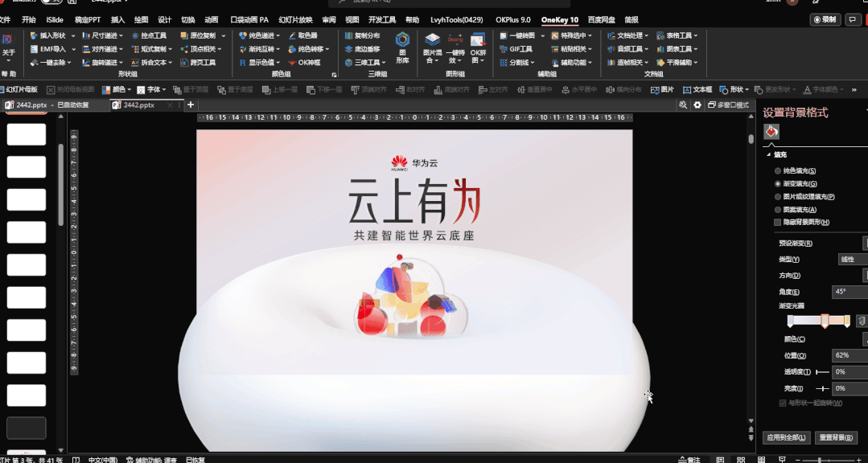Click the 字体 theme fonts button
Viewport: 868px width, 463px height.
click(x=151, y=89)
